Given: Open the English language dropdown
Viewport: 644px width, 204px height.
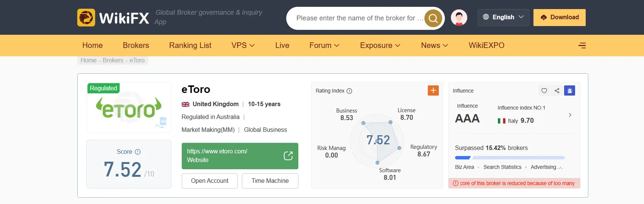Looking at the screenshot, I should tap(504, 17).
